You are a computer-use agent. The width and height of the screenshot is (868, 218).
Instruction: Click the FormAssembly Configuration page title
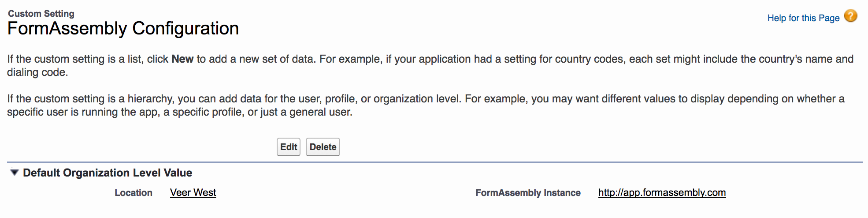[123, 29]
